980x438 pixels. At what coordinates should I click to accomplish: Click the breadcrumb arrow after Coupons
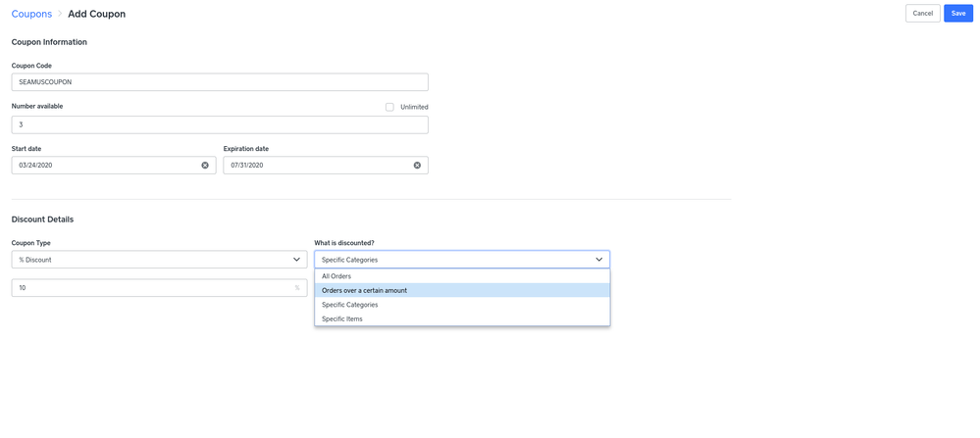[x=60, y=15]
